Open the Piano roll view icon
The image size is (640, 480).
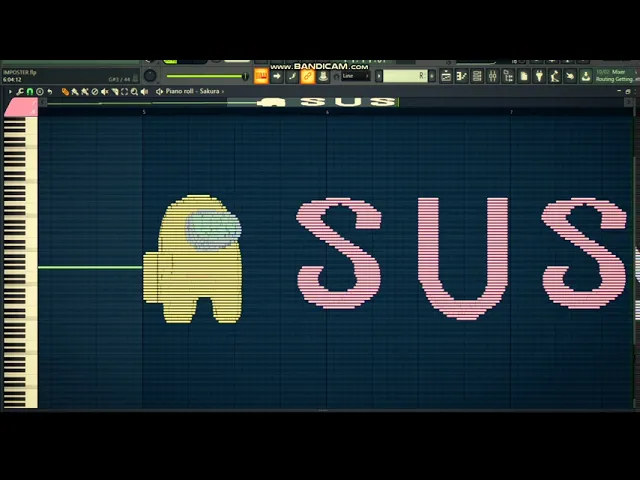point(462,76)
